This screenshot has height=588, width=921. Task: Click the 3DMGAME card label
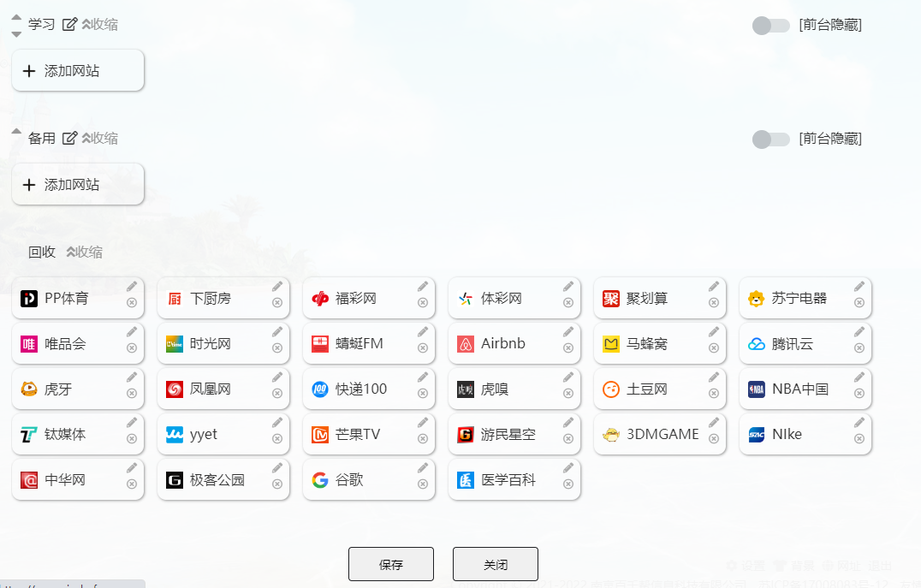point(663,434)
